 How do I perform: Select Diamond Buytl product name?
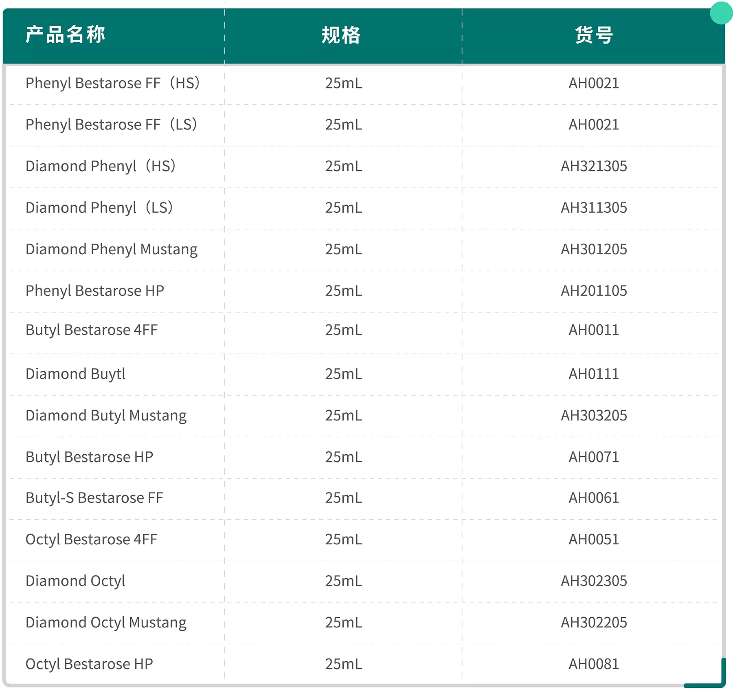coord(75,374)
